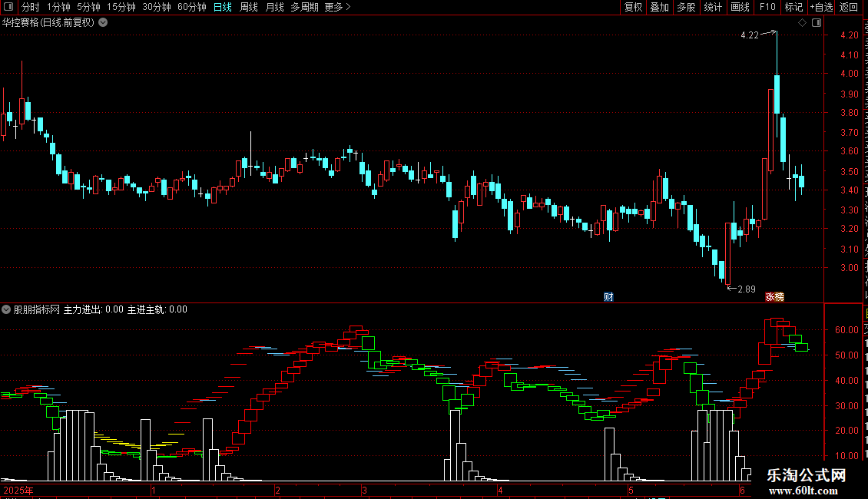Viewport: 868px width, 499px height.
Task: Select the 5分钟 period
Action: pyautogui.click(x=88, y=7)
